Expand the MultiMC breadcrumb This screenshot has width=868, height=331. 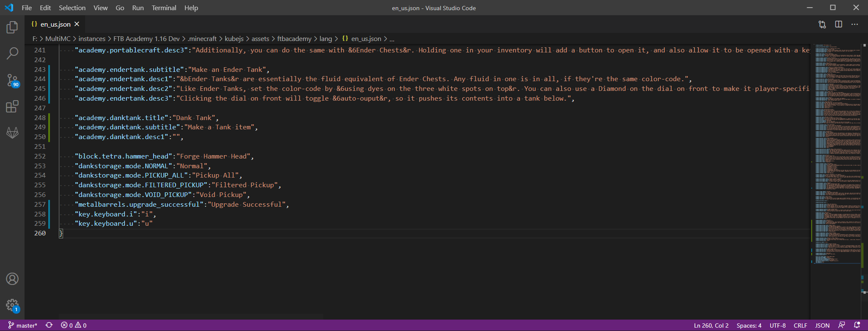tap(58, 38)
